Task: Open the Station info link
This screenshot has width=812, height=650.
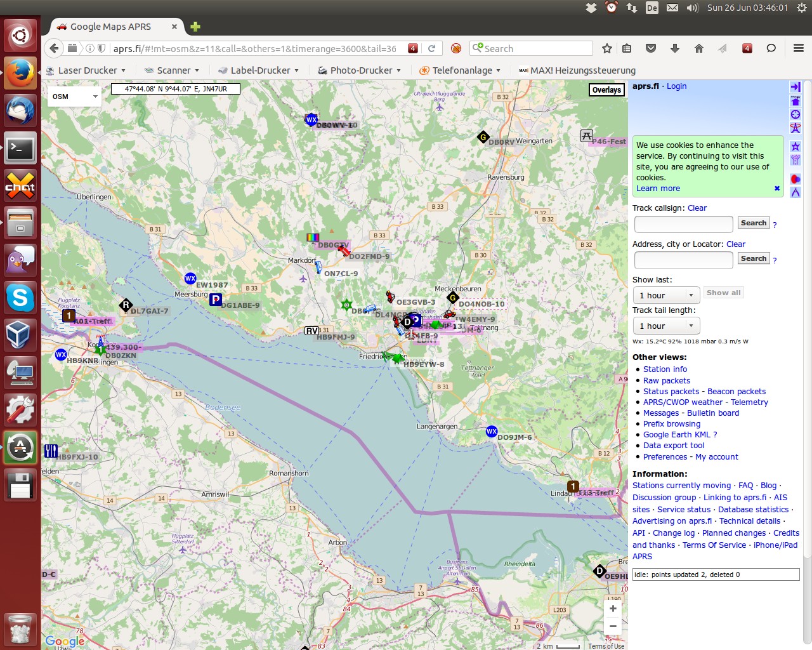Action: [665, 369]
